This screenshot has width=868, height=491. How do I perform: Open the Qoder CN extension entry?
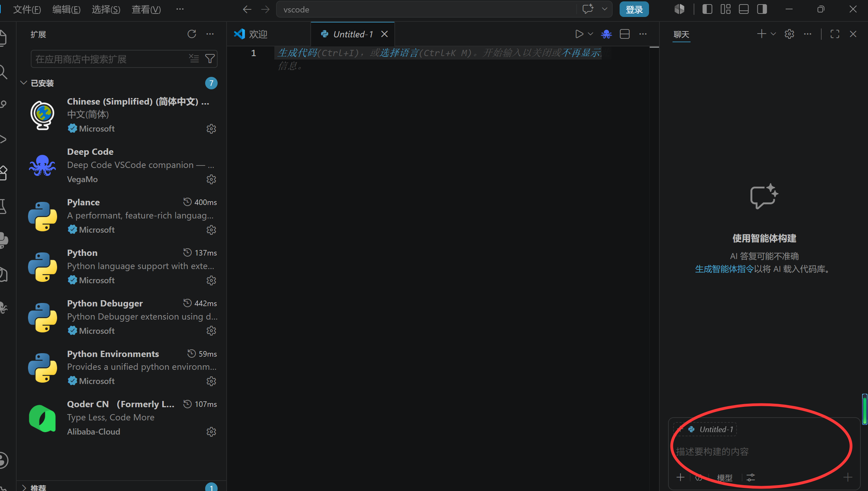tap(122, 418)
